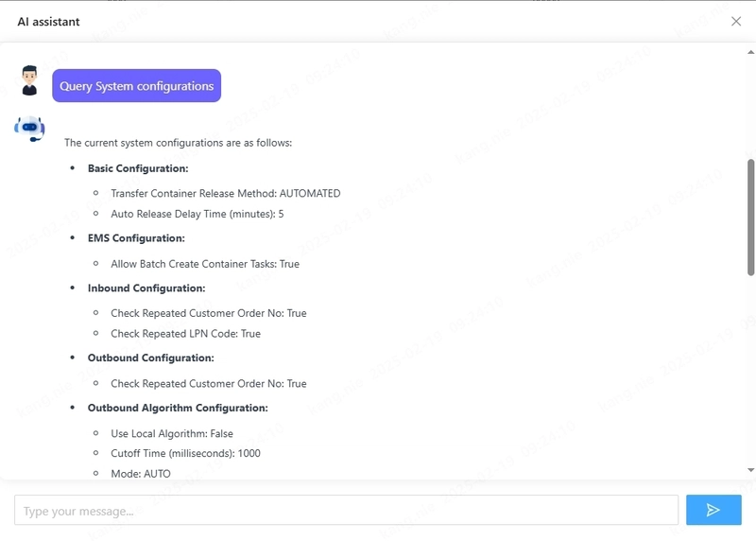Click the 'Outbound Configuration:' heading

click(151, 358)
